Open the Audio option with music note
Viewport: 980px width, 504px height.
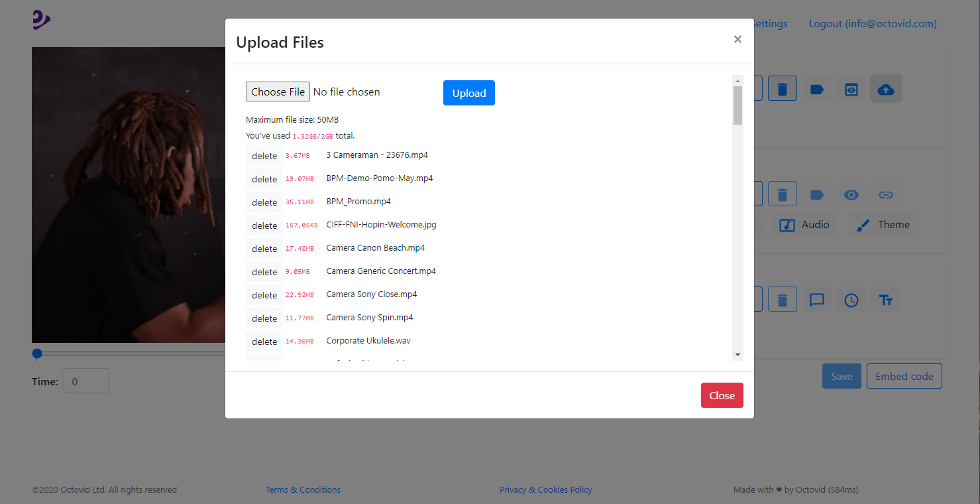(x=805, y=224)
